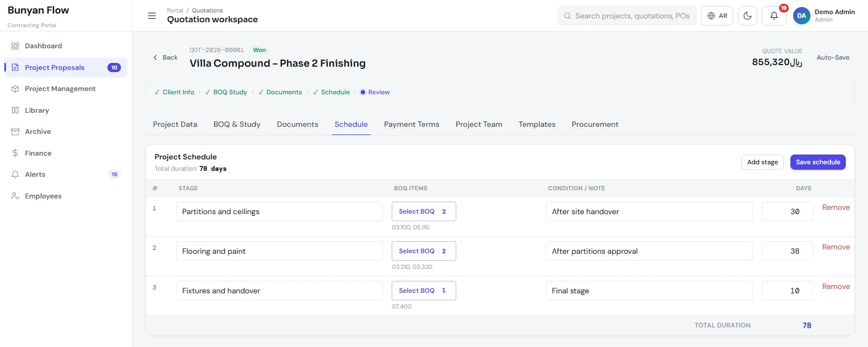The height and width of the screenshot is (347, 868).
Task: Remove the Fixtures and handover stage
Action: click(x=835, y=287)
